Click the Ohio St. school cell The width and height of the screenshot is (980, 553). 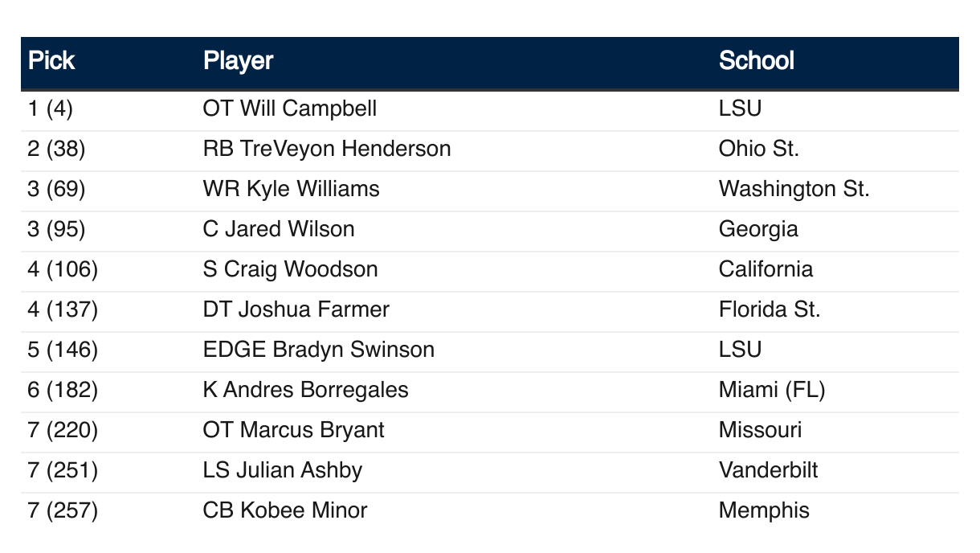pos(759,149)
